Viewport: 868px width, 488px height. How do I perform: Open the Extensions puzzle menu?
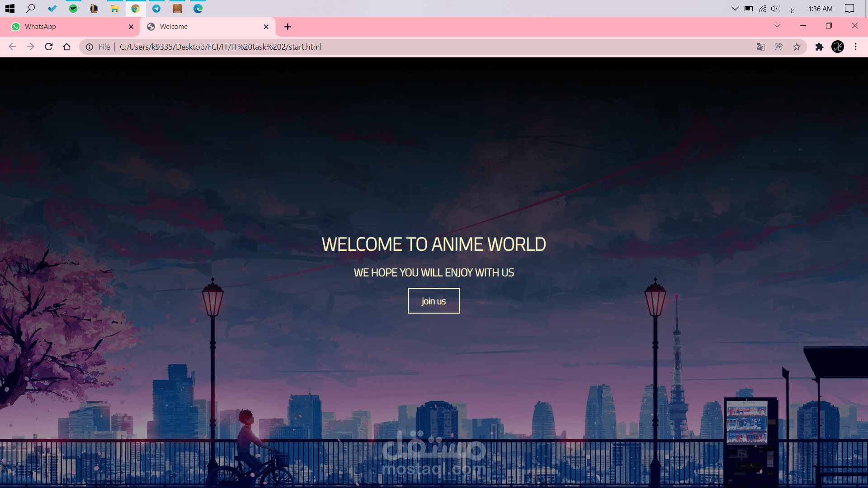tap(819, 47)
